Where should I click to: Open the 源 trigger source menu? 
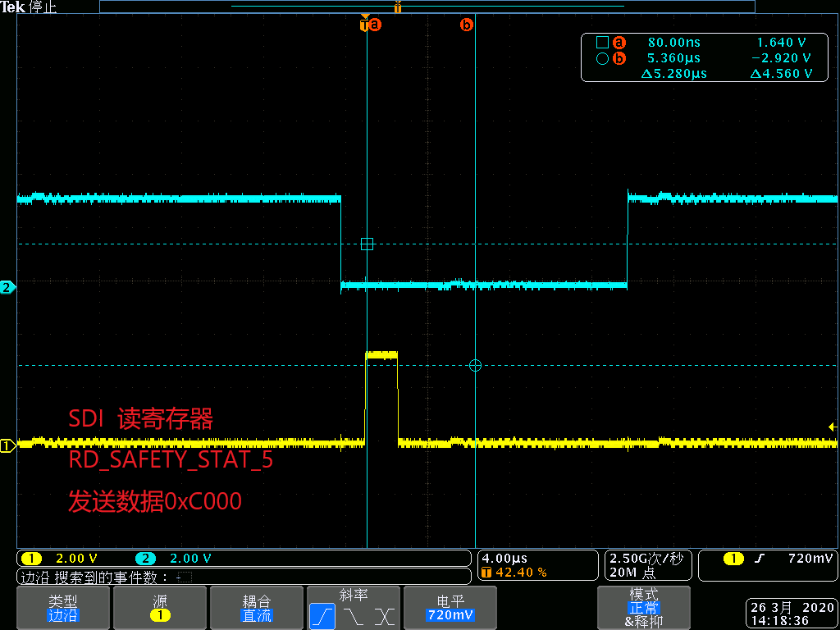tap(160, 608)
